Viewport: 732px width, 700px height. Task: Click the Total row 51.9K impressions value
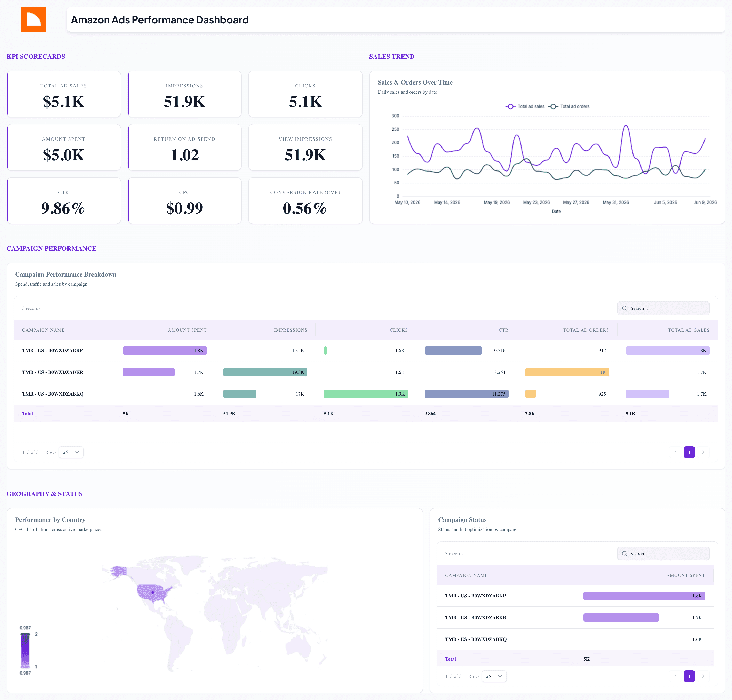coord(229,413)
